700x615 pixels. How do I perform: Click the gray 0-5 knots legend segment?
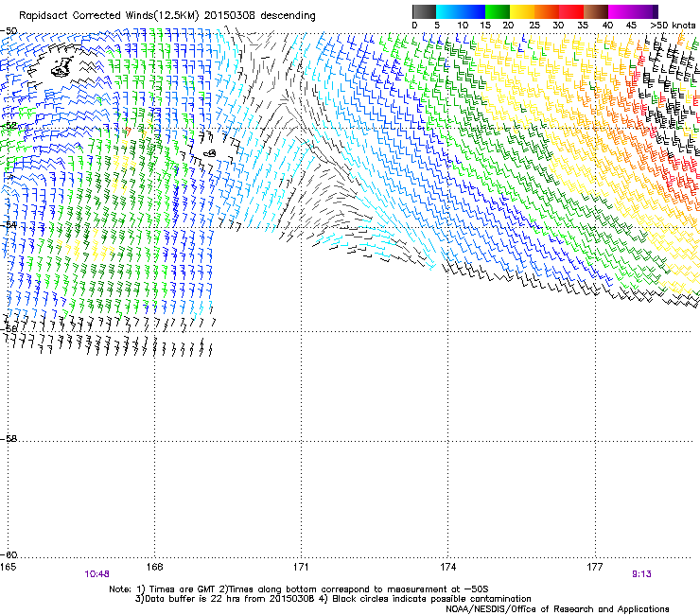[x=424, y=11]
